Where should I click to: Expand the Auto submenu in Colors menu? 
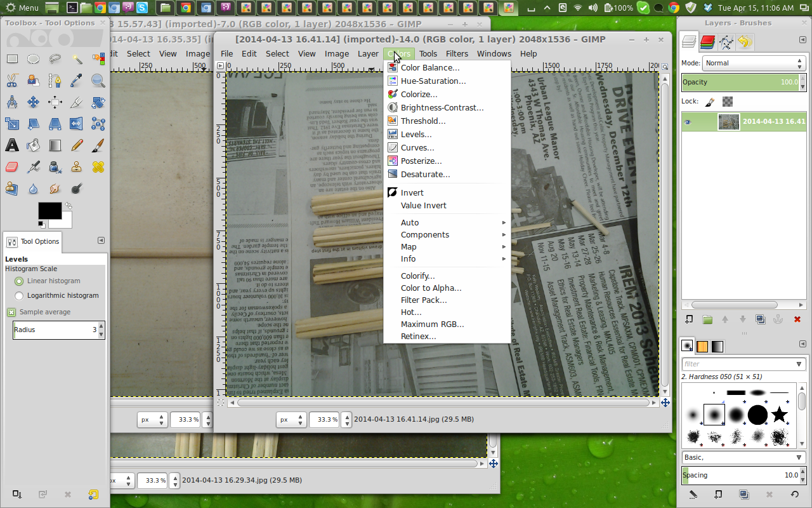pyautogui.click(x=410, y=222)
